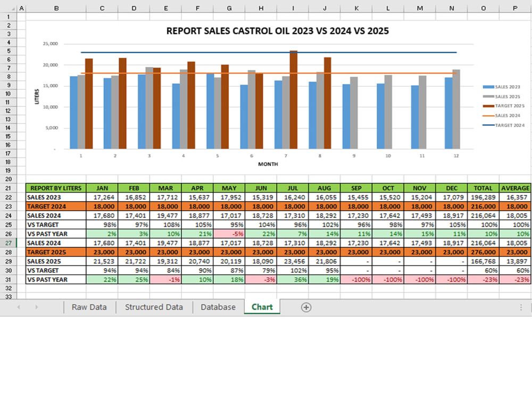Click SALES 2025 legend entry
The height and width of the screenshot is (399, 532).
(502, 96)
